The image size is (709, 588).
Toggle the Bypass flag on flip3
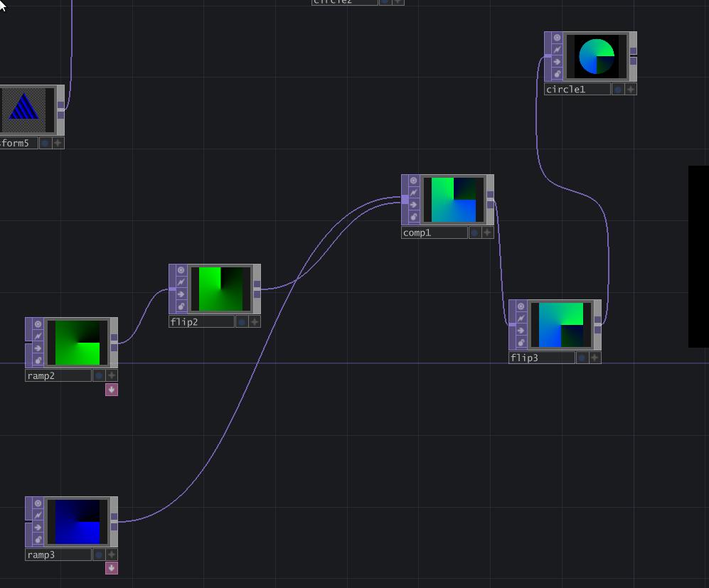521,331
